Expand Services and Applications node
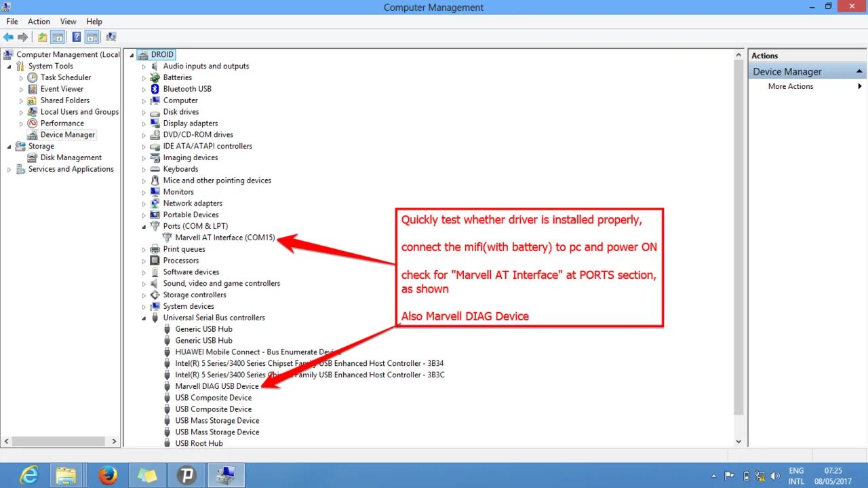This screenshot has height=488, width=868. point(9,170)
